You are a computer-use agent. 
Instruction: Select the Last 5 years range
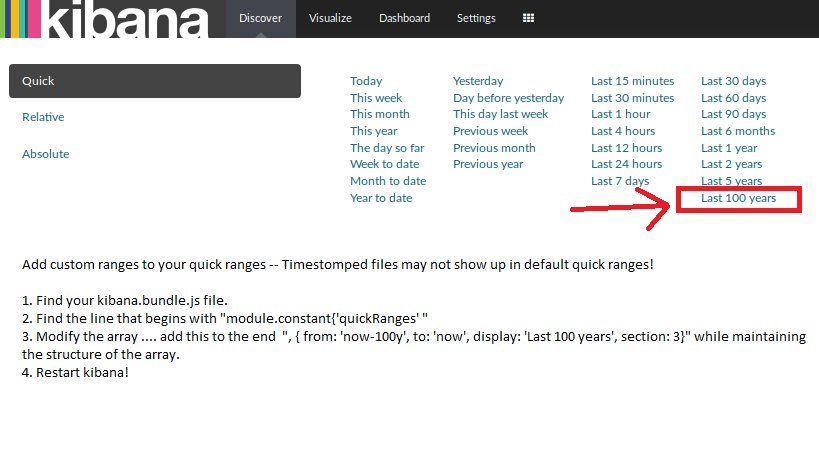tap(731, 181)
